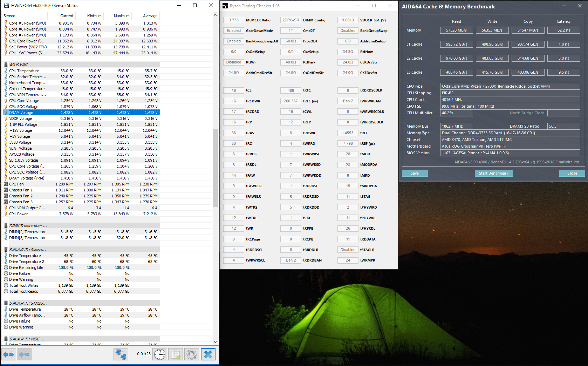Screen dimensions: 588x366
Task: Select the Chassis Fan 2 row
Action: 81,196
